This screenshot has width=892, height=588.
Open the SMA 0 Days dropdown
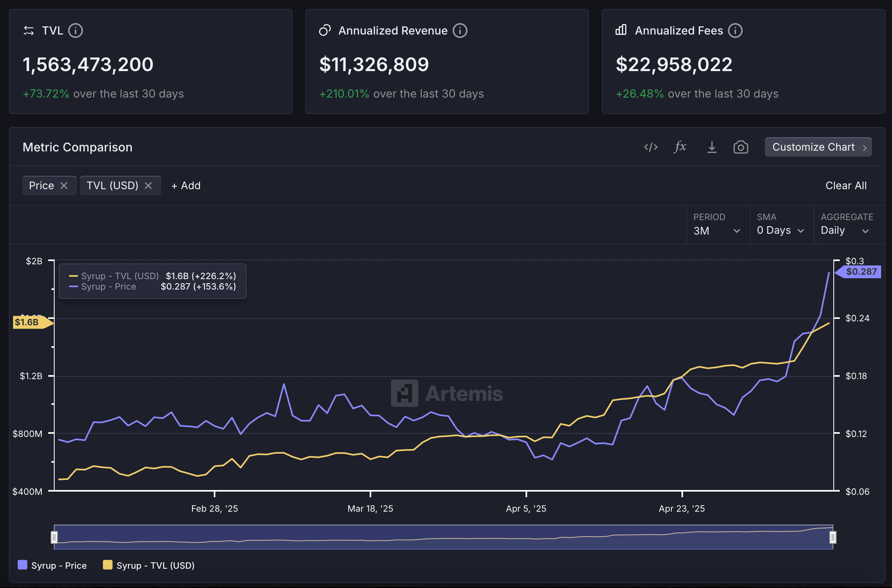pyautogui.click(x=780, y=231)
